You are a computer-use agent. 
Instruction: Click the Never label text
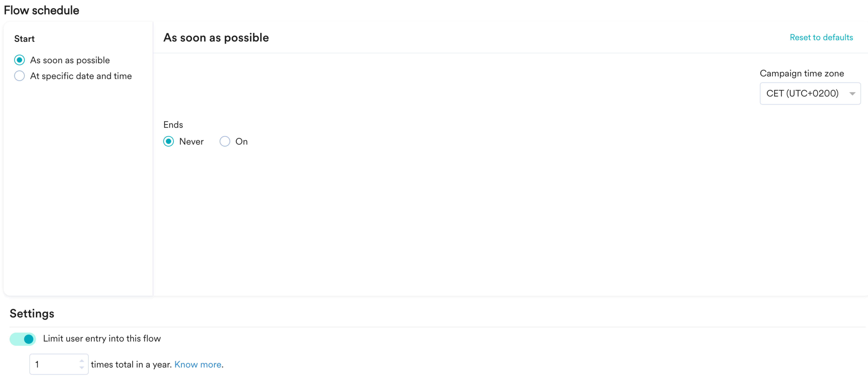point(191,142)
